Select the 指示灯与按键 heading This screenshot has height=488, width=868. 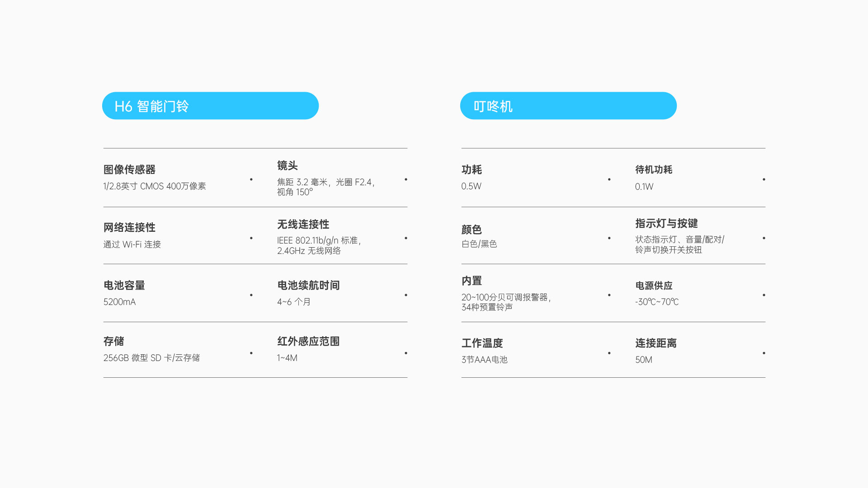point(666,223)
